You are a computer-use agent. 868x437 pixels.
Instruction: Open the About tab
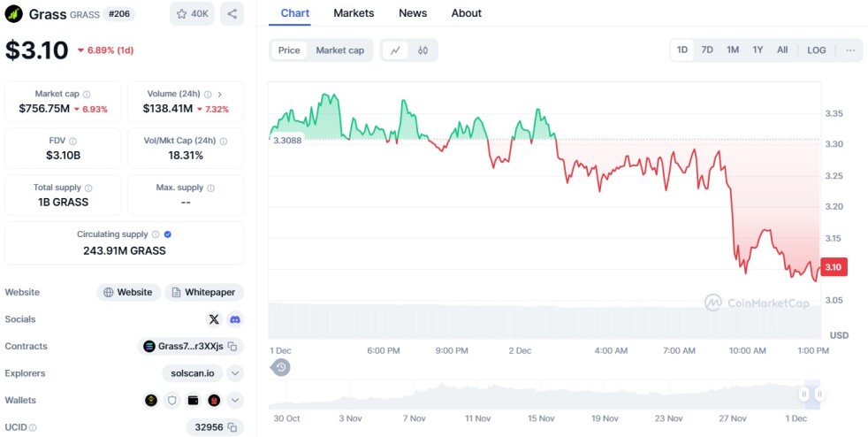(466, 13)
